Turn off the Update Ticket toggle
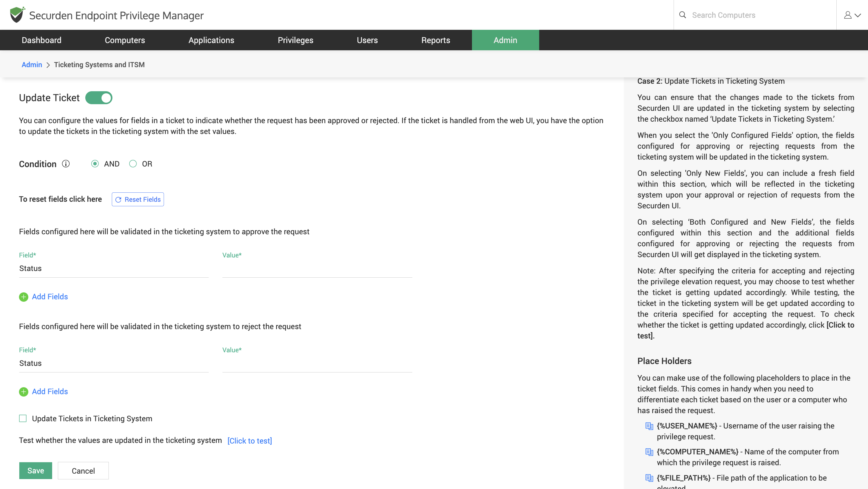 coord(99,98)
